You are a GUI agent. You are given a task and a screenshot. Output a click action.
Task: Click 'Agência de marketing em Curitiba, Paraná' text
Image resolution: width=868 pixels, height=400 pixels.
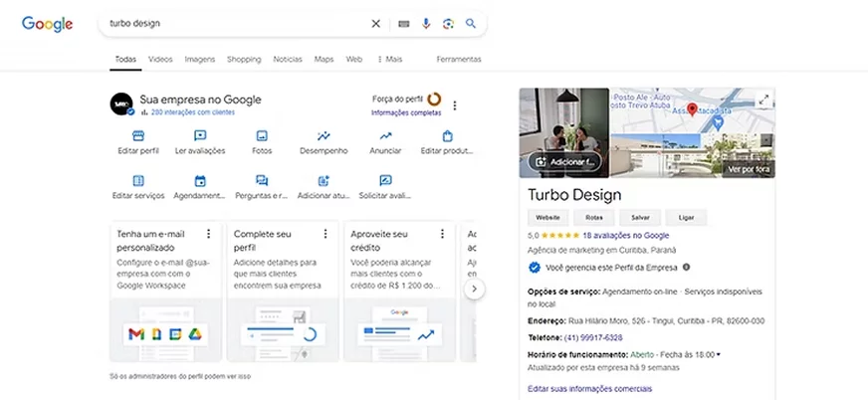(x=602, y=250)
